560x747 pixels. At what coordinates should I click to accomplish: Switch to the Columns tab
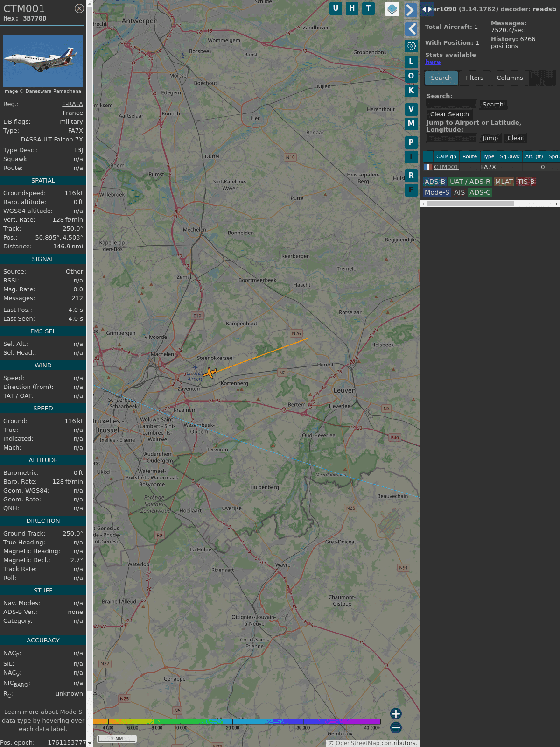click(x=510, y=78)
